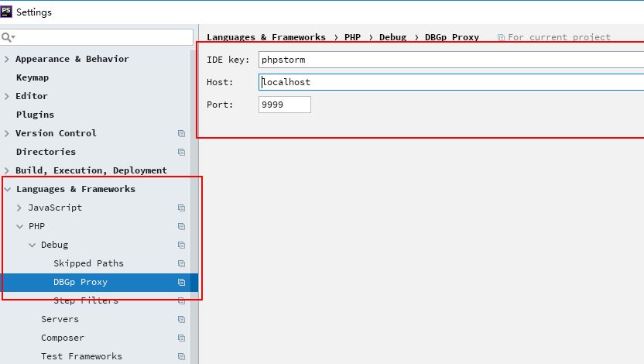Viewport: 644px width, 364px height.
Task: Click project-level icon next to Version Control
Action: click(181, 133)
